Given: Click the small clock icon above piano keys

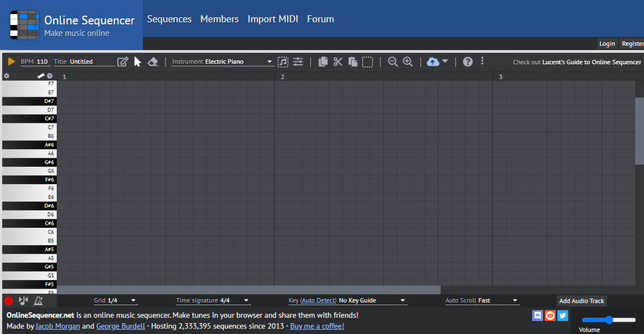Looking at the screenshot, I should tap(49, 76).
